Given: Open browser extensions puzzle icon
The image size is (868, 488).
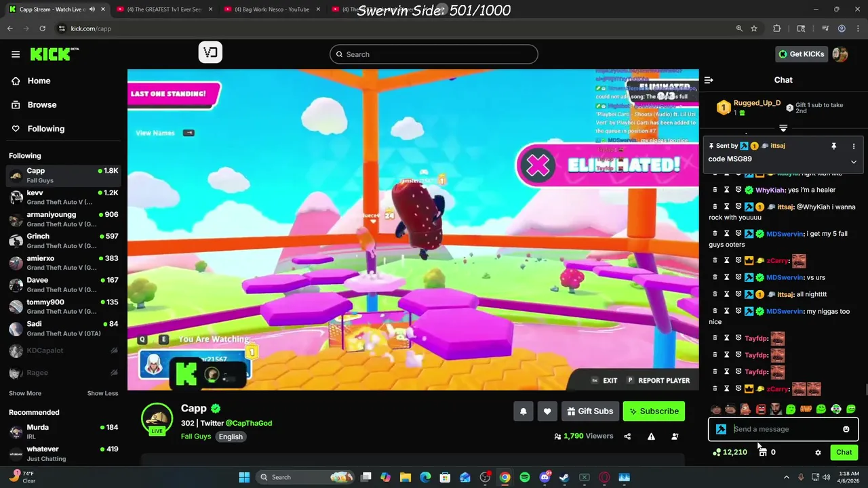Looking at the screenshot, I should pos(777,28).
